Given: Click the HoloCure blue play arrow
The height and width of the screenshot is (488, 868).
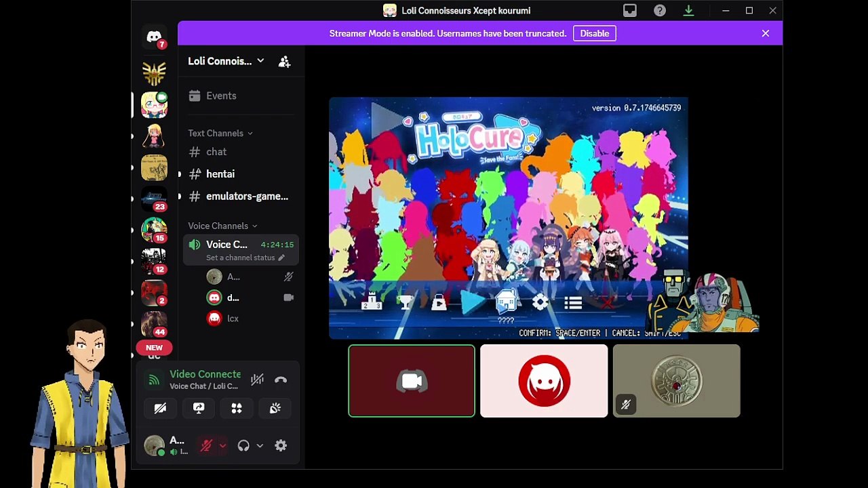Looking at the screenshot, I should pos(473,302).
